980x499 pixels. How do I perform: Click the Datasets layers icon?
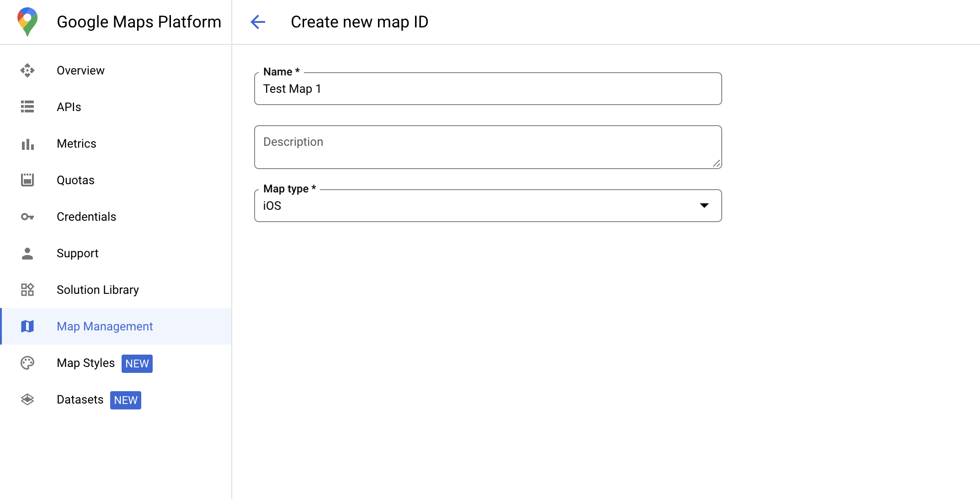coord(28,400)
